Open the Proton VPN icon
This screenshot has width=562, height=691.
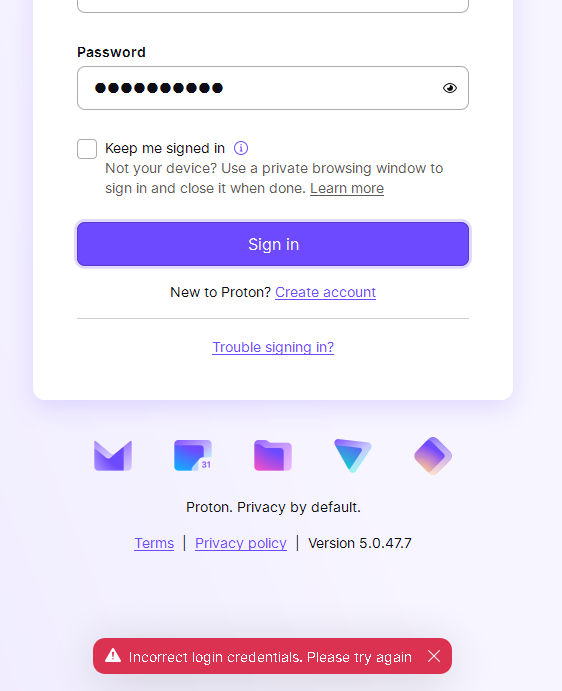click(353, 455)
